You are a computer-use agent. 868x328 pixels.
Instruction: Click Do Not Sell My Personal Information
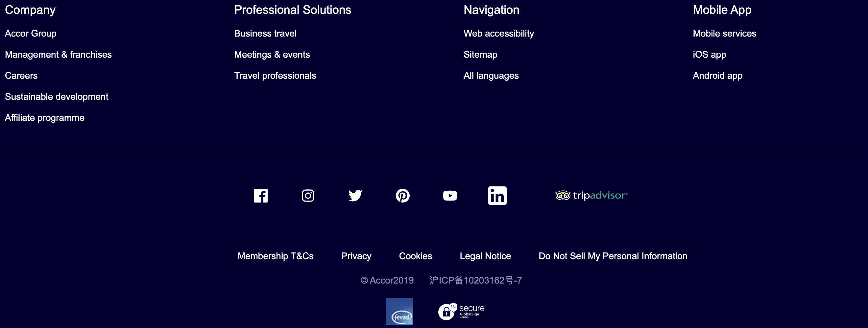click(x=613, y=256)
